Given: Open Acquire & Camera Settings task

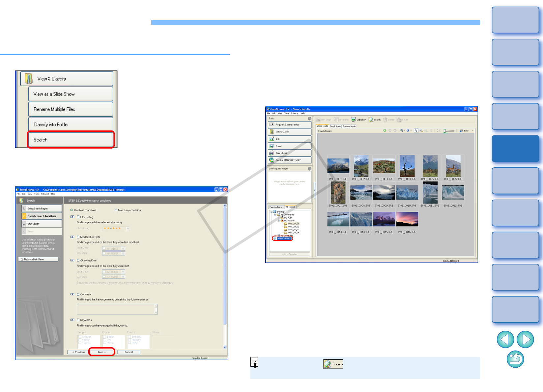Looking at the screenshot, I should click(x=290, y=125).
